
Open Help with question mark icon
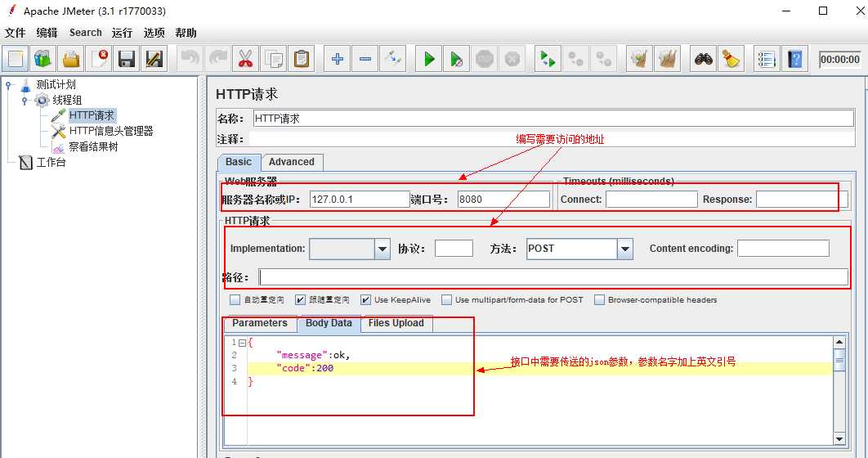795,59
